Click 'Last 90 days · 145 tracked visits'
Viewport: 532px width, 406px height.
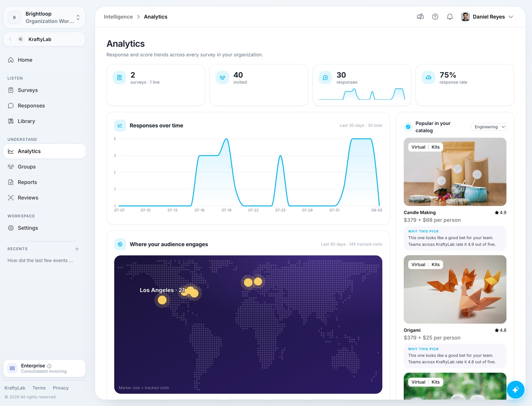coord(352,244)
